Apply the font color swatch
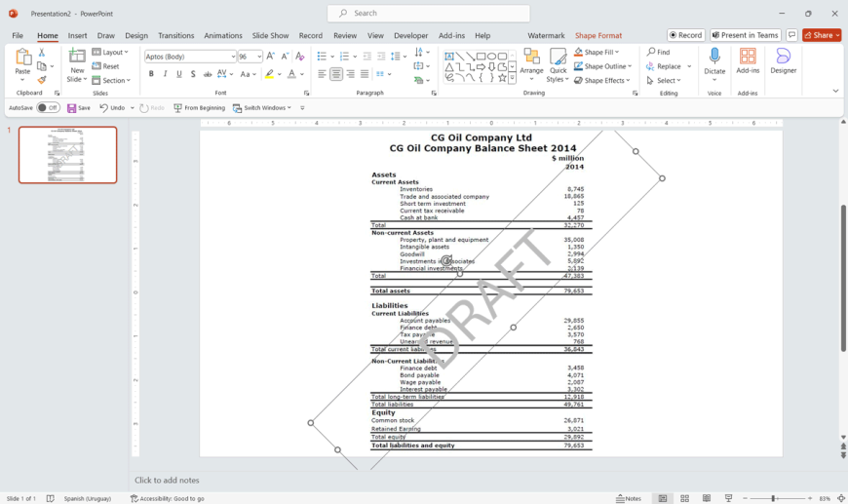The height and width of the screenshot is (504, 848). point(291,74)
